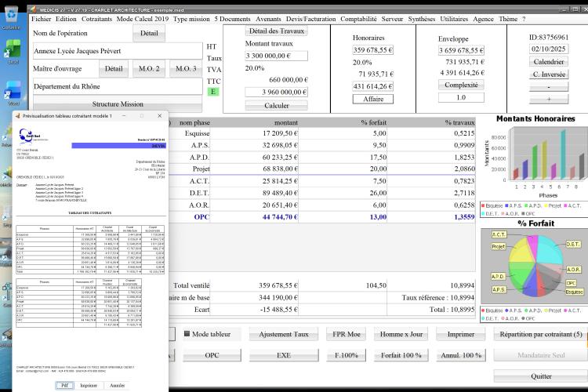The image size is (588, 392).
Task: Click the Structure Mission button
Action: (x=118, y=104)
